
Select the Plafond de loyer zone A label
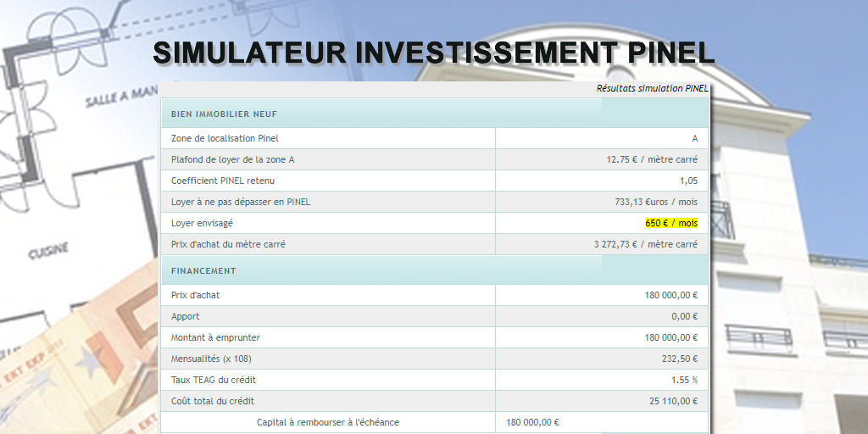[232, 159]
